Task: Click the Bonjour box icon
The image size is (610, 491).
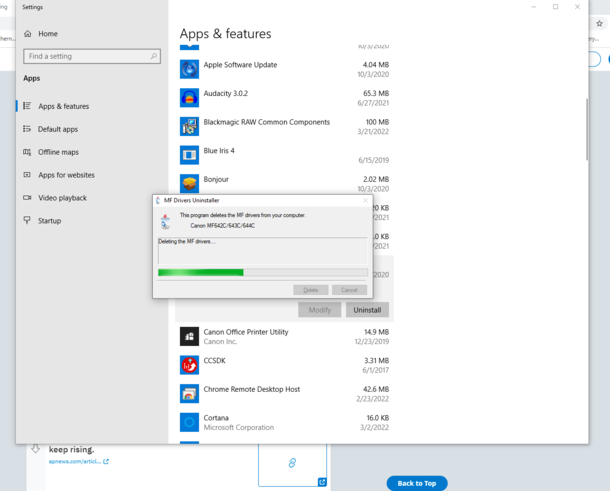Action: [x=189, y=184]
